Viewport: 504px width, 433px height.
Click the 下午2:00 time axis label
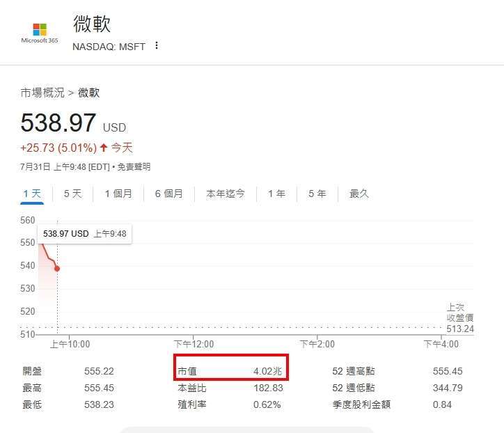pos(317,345)
